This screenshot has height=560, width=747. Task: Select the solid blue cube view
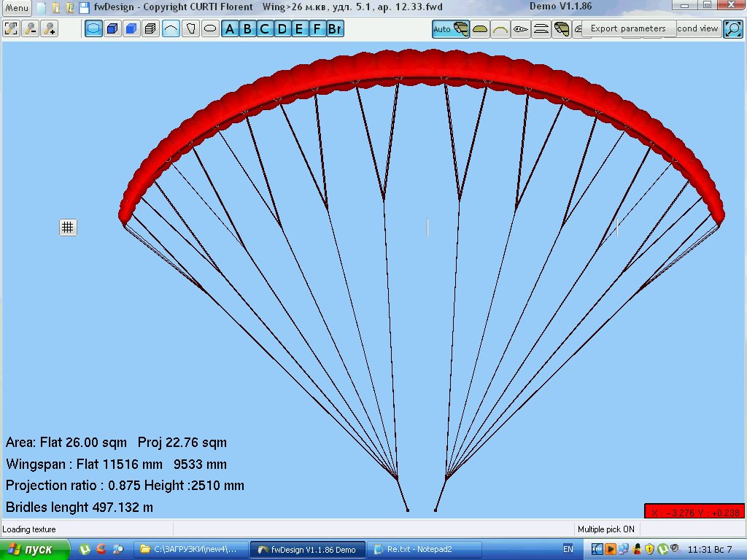(131, 29)
